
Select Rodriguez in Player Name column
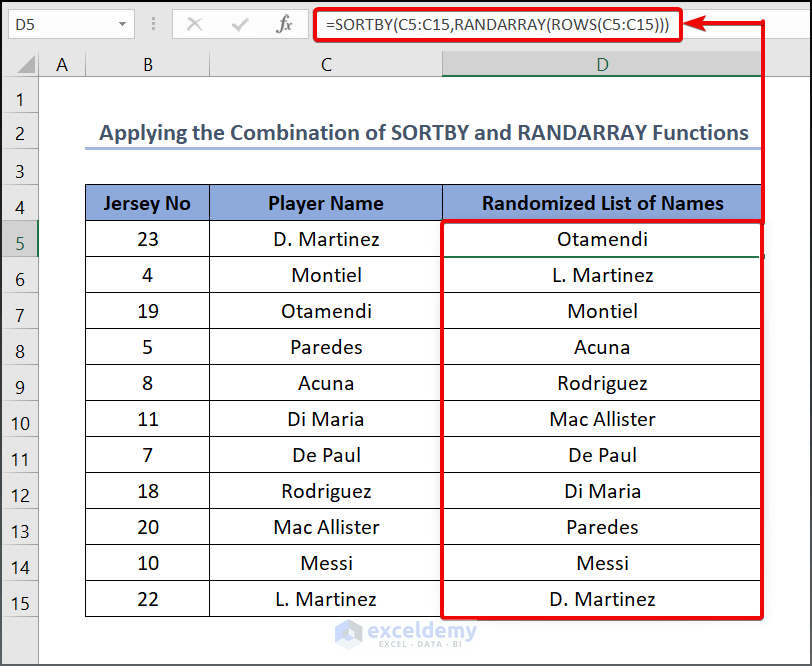click(x=326, y=491)
